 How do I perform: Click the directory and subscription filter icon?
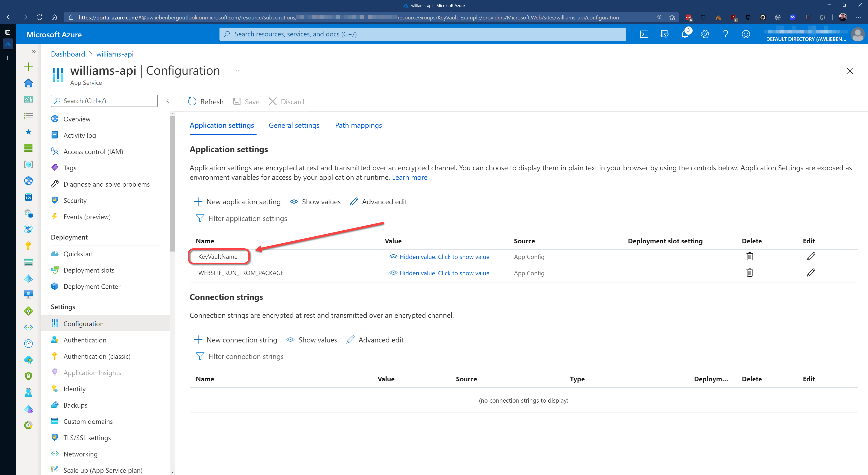point(664,34)
